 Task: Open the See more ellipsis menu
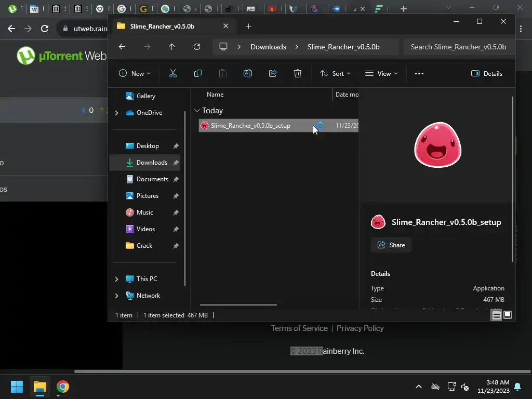pyautogui.click(x=419, y=73)
